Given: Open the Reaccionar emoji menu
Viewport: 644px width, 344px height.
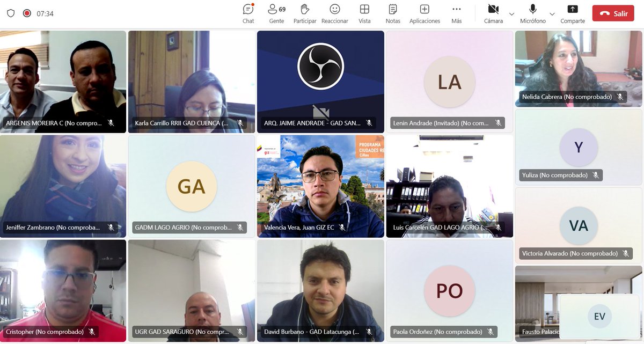Looking at the screenshot, I should [335, 13].
